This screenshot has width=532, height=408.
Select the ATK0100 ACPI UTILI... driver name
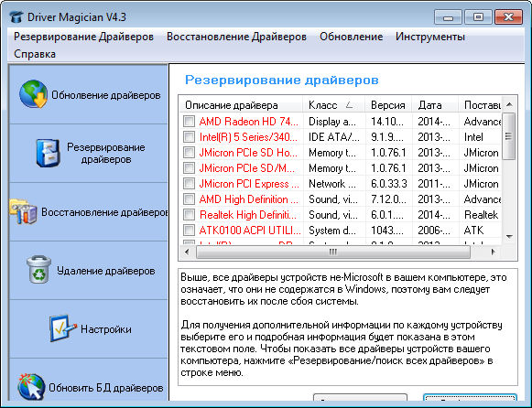[x=250, y=231]
